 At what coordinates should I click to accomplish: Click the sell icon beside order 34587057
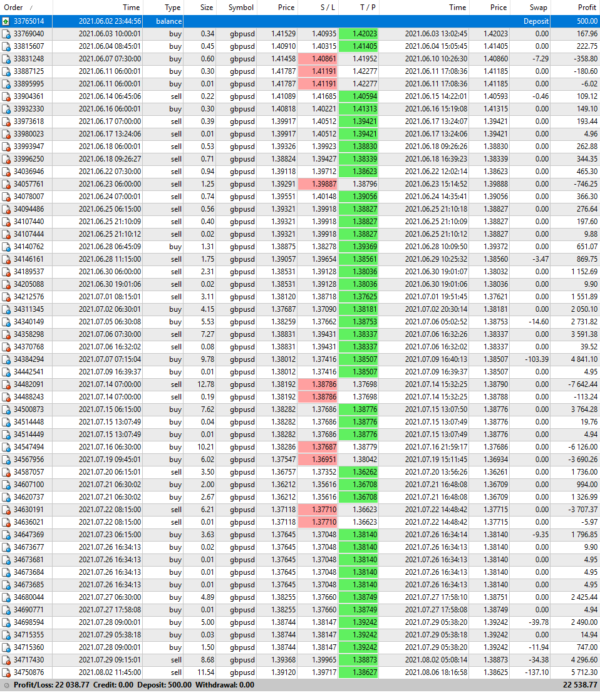(x=6, y=472)
